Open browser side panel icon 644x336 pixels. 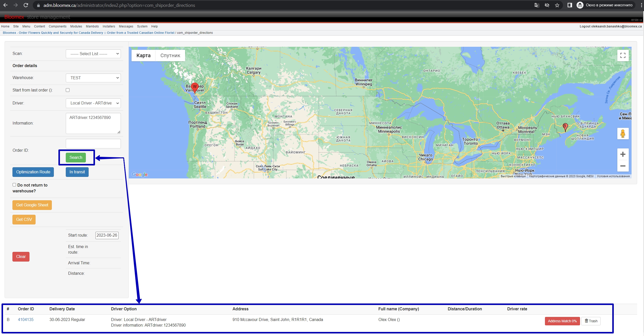[x=570, y=5]
